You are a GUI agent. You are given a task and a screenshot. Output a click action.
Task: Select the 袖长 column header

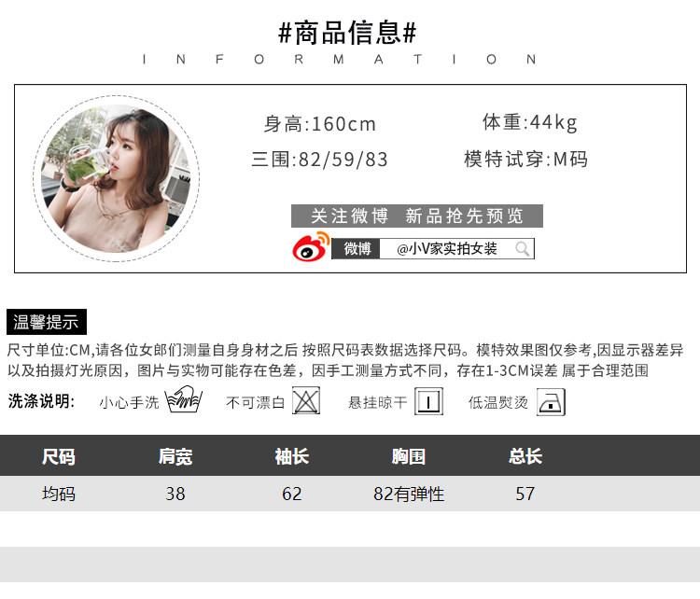coord(292,456)
